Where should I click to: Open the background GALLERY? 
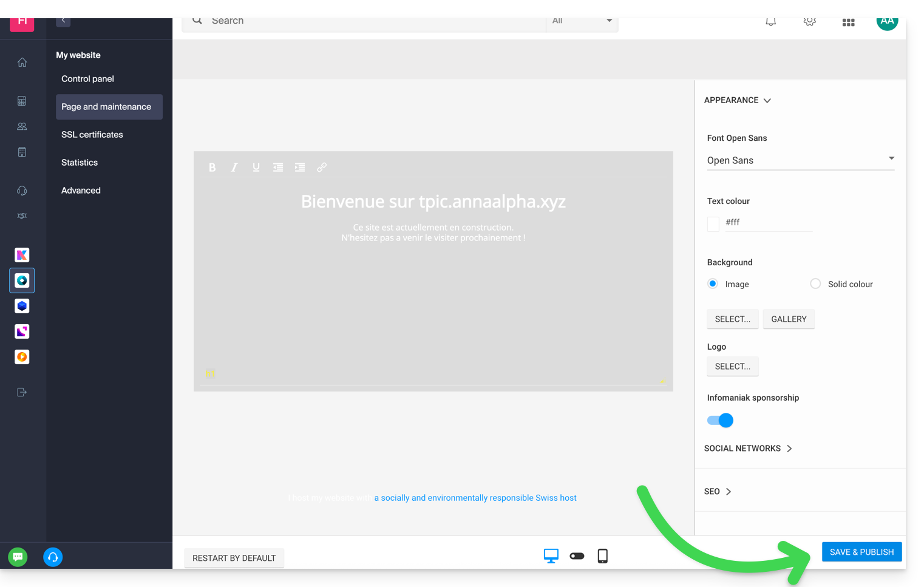point(789,319)
